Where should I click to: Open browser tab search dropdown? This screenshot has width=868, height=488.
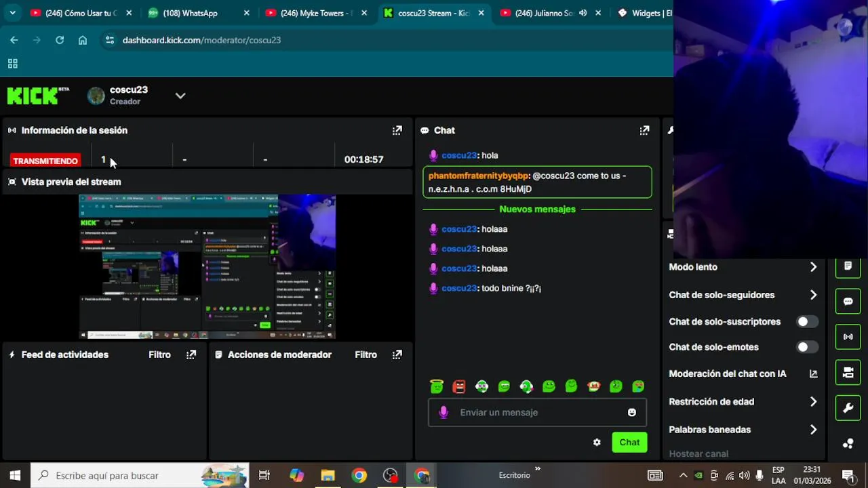click(12, 13)
